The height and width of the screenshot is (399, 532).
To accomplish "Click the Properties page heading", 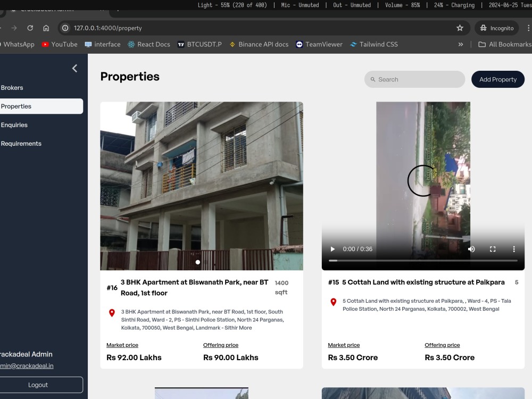I will (130, 77).
